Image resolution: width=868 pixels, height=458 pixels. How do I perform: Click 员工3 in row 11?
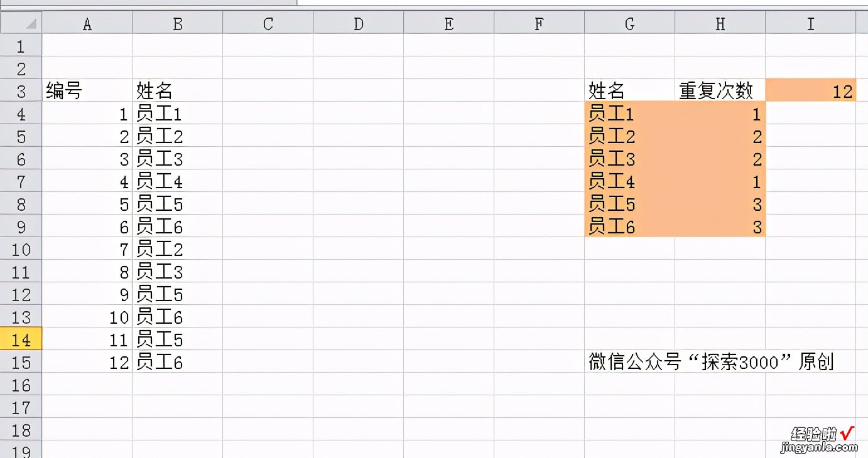(x=178, y=272)
